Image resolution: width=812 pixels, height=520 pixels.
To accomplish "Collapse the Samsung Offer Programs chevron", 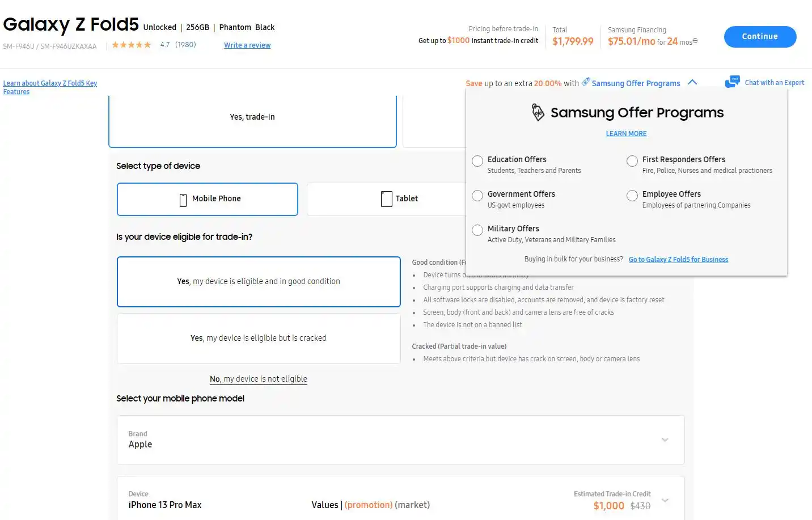I will point(692,82).
